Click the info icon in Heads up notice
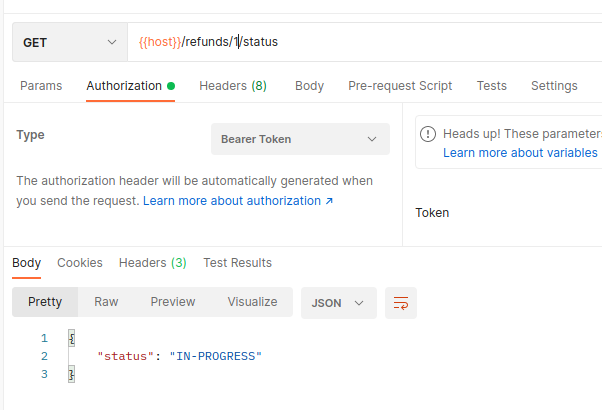This screenshot has width=602, height=410. [428, 134]
